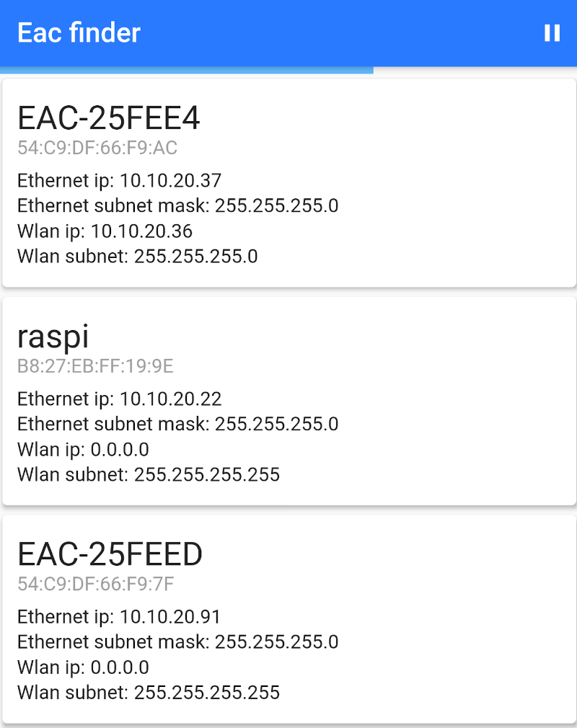The height and width of the screenshot is (728, 577).
Task: Click raspi Ethernet subnet mask line
Action: [x=178, y=424]
